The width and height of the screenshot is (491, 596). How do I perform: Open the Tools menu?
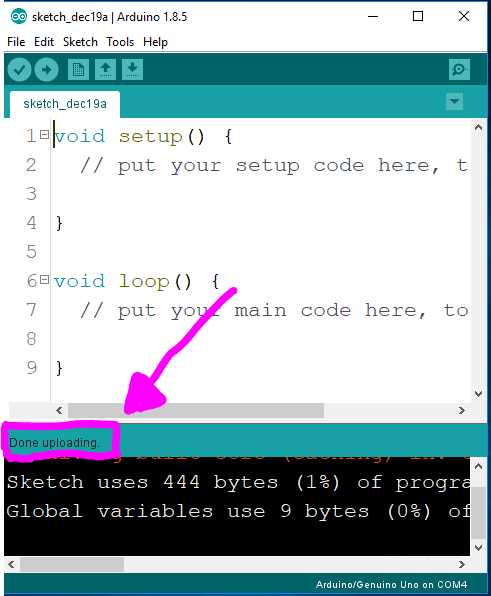pos(120,42)
